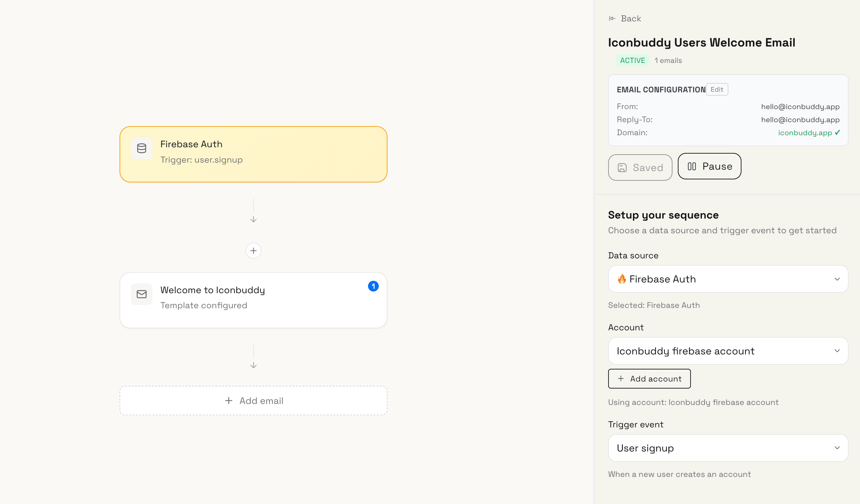This screenshot has width=860, height=504.
Task: Click the Reply-To address value
Action: pos(800,120)
